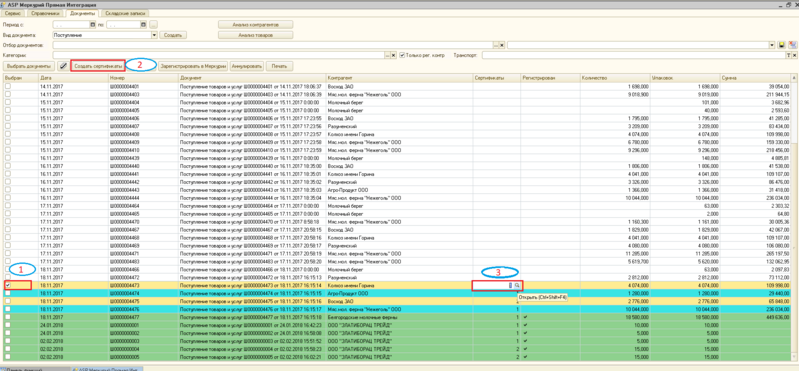Check the box for document Ш0000004474
Screen dimensions: 799x371
coord(8,294)
